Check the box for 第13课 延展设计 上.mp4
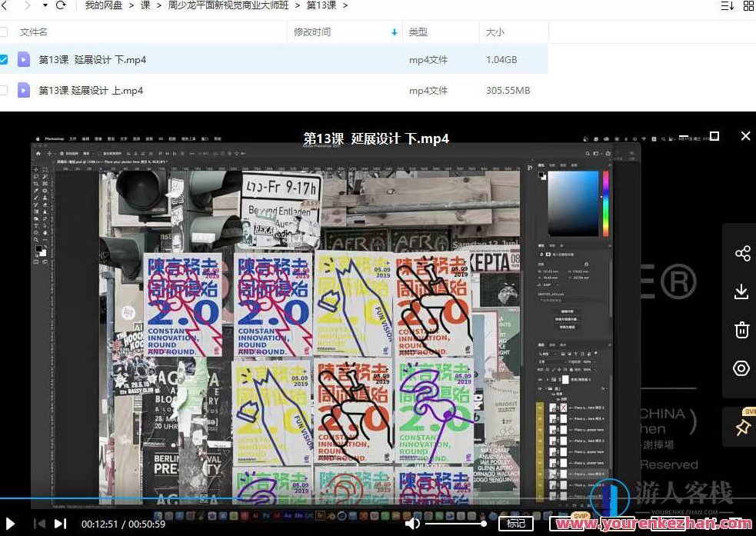This screenshot has height=536, width=756. 8,90
